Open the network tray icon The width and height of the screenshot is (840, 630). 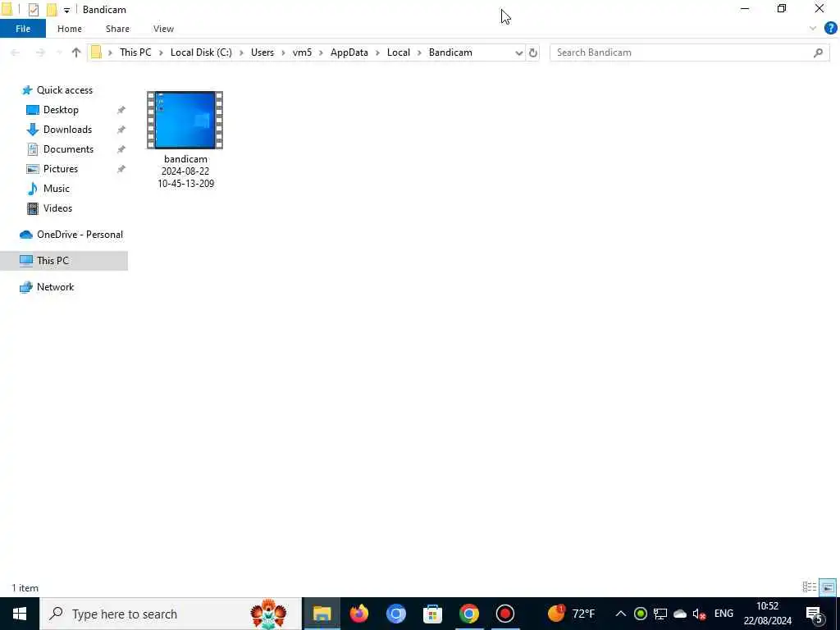(x=660, y=614)
